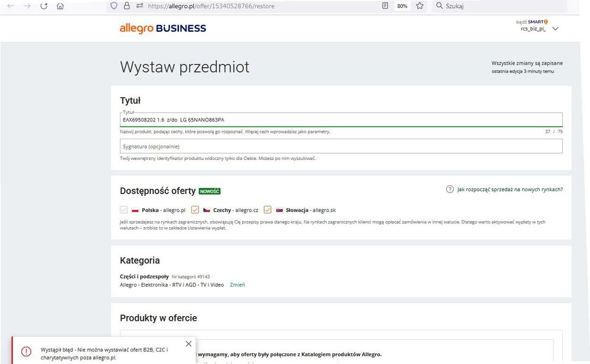The image size is (590, 364).
Task: Open 'Jak rozpocząć sprzedaż na nowych rynkach?' link
Action: point(510,189)
